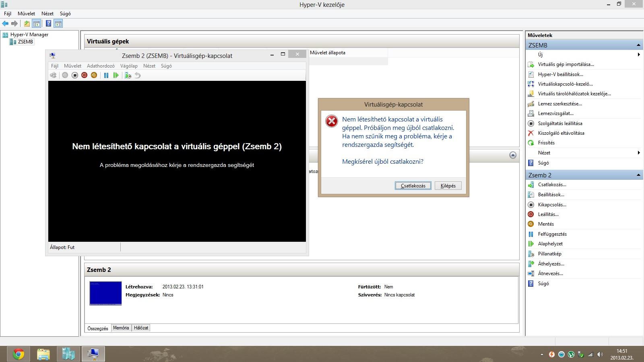The height and width of the screenshot is (362, 644).
Task: Select Hyper-V Manager root tree node
Action: (29, 35)
